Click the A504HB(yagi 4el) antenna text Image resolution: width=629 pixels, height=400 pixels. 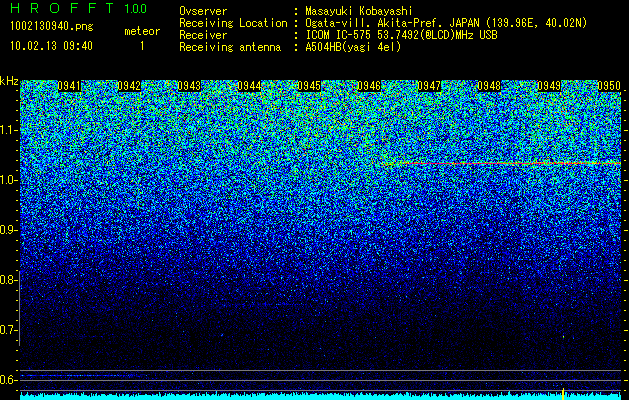[353, 47]
